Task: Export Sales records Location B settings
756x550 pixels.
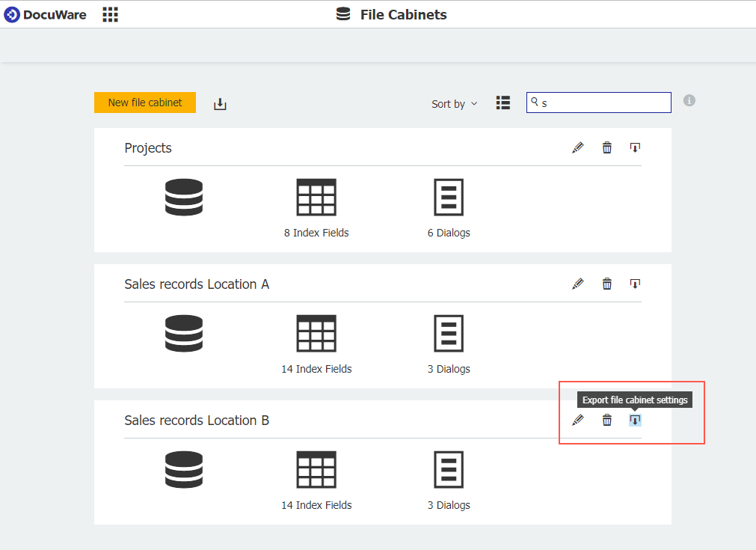Action: pos(634,420)
